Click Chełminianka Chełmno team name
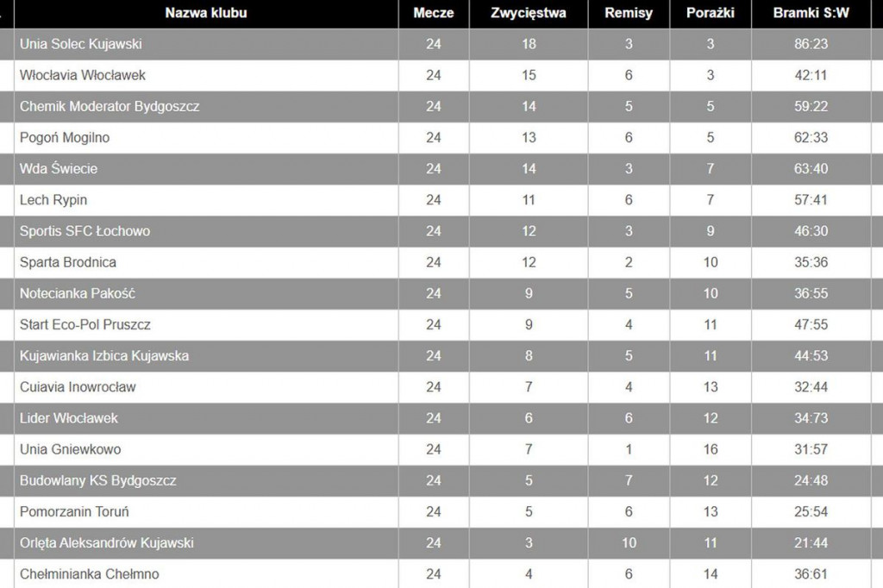Screen dimensions: 883x588 point(89,574)
